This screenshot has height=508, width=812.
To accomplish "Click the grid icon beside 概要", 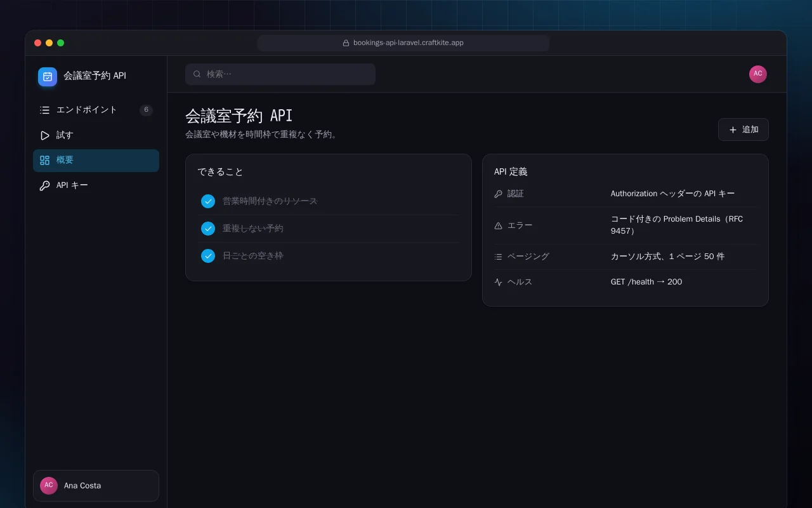I will click(x=44, y=161).
